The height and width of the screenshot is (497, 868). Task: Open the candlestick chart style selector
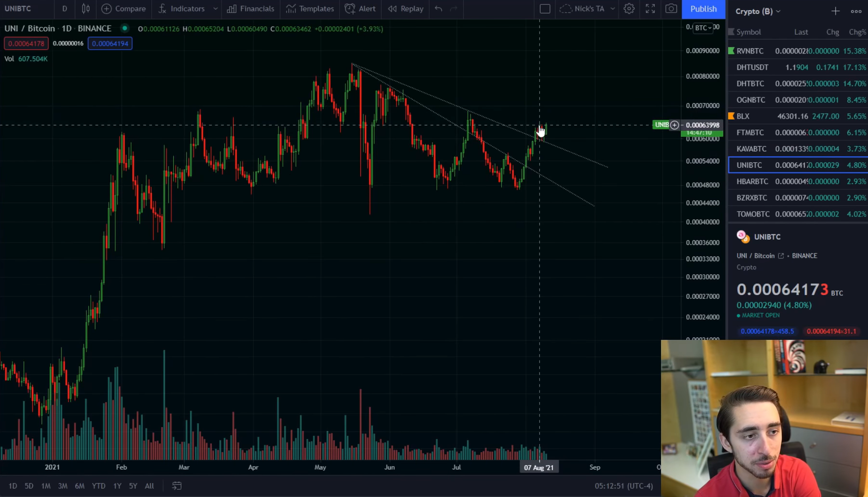[86, 9]
